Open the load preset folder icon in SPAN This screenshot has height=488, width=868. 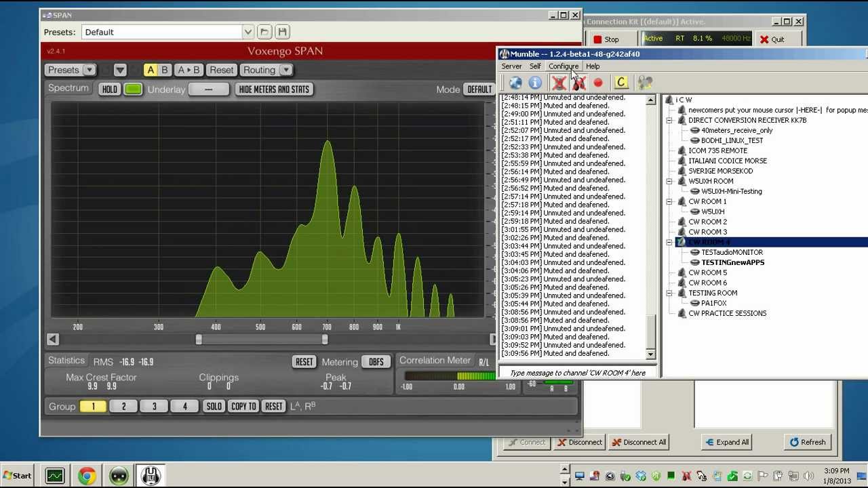coord(264,32)
